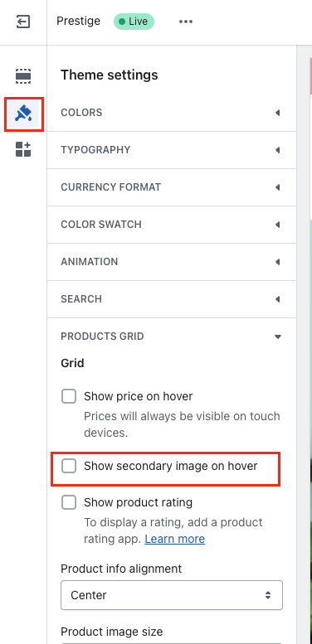The width and height of the screenshot is (312, 644).
Task: Open the three-dot theme actions menu
Action: (x=186, y=22)
